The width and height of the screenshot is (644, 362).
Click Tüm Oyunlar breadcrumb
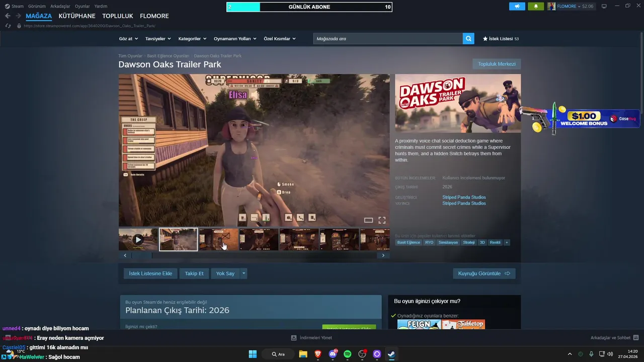pyautogui.click(x=130, y=56)
